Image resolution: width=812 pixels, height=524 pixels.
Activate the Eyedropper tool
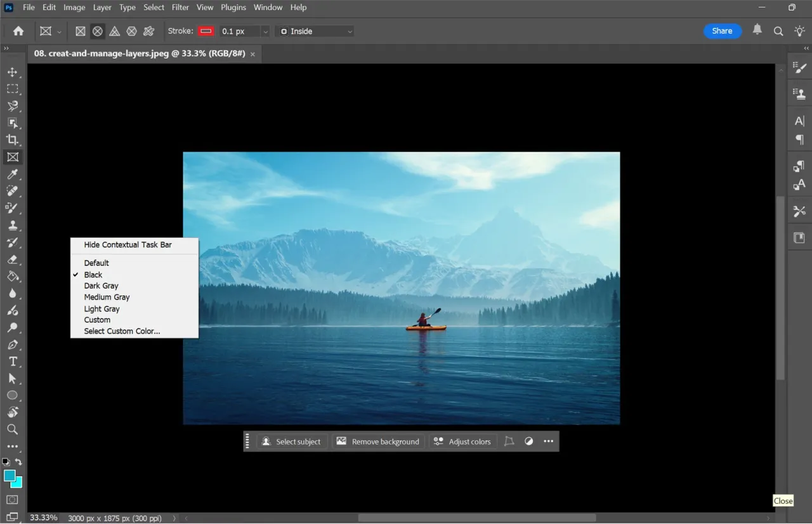click(x=13, y=174)
